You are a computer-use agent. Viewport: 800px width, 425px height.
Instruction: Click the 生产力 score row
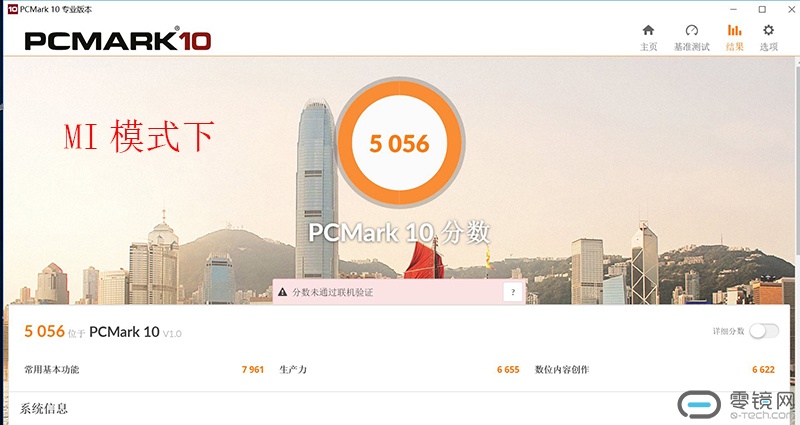[x=399, y=369]
